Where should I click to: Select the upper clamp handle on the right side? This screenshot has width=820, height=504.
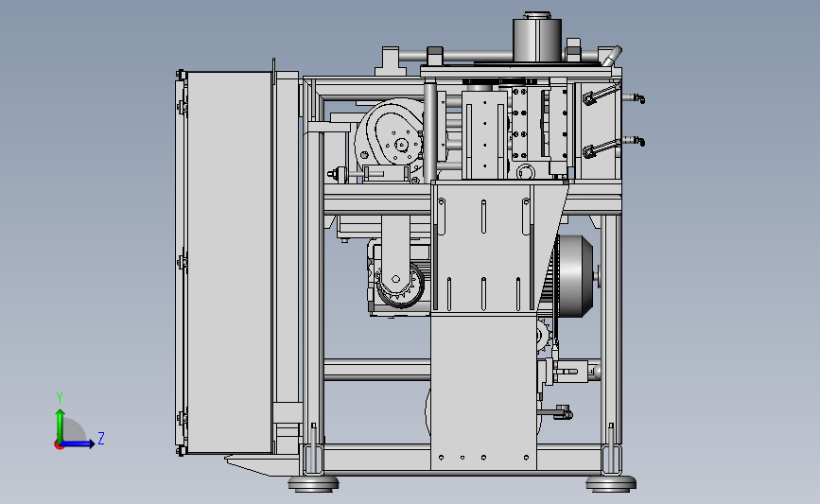tap(602, 95)
